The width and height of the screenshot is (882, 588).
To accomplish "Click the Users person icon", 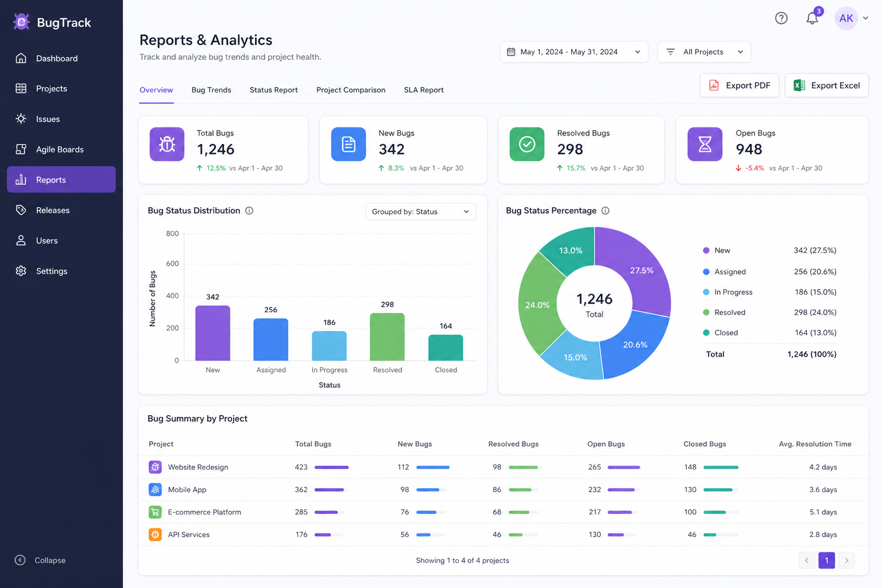I will pos(21,241).
